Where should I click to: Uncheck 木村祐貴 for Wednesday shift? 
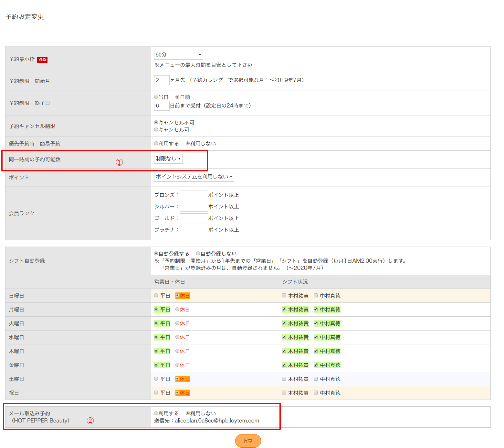(x=284, y=337)
